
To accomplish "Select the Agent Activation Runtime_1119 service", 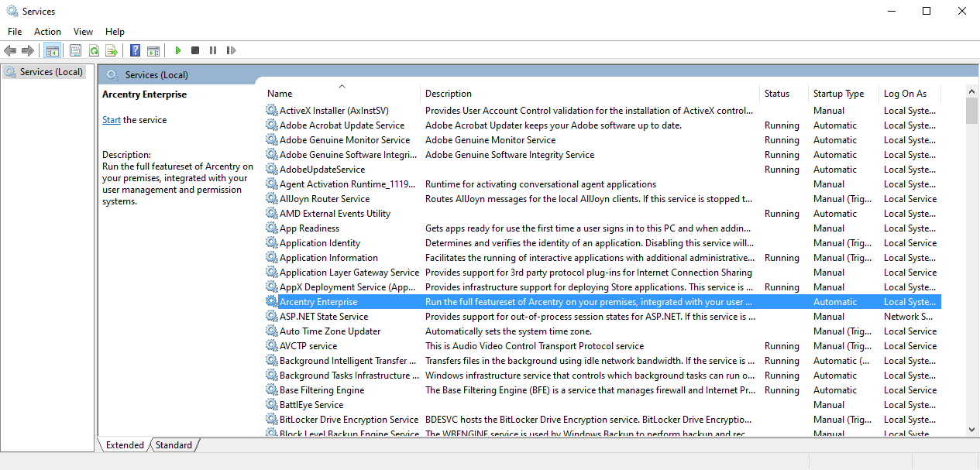I will pos(603,184).
